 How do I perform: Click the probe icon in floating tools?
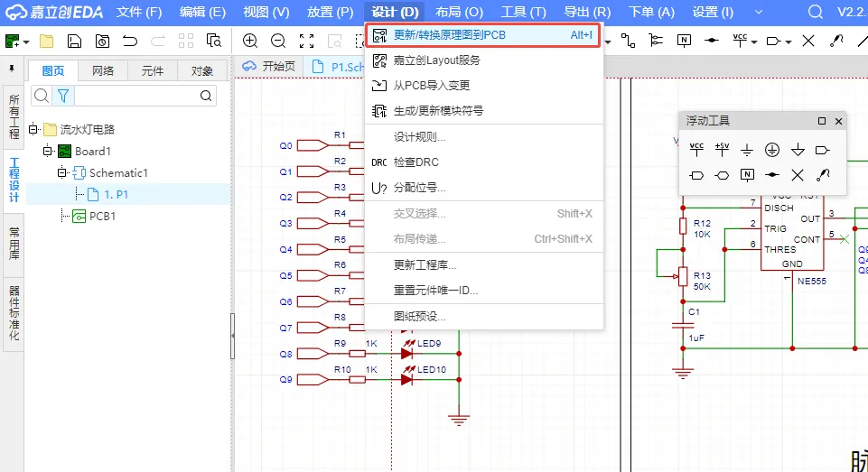pos(823,175)
